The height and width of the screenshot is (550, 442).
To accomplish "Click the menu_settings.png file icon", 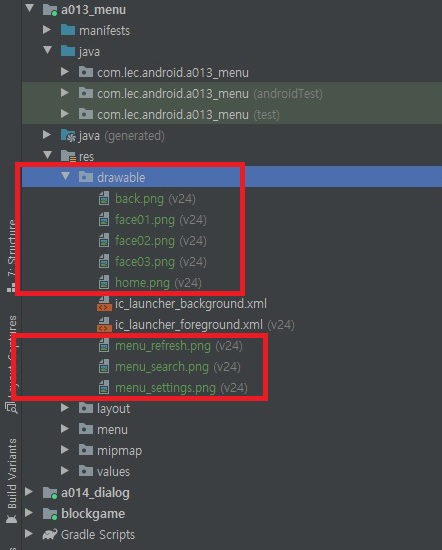I will coord(104,388).
